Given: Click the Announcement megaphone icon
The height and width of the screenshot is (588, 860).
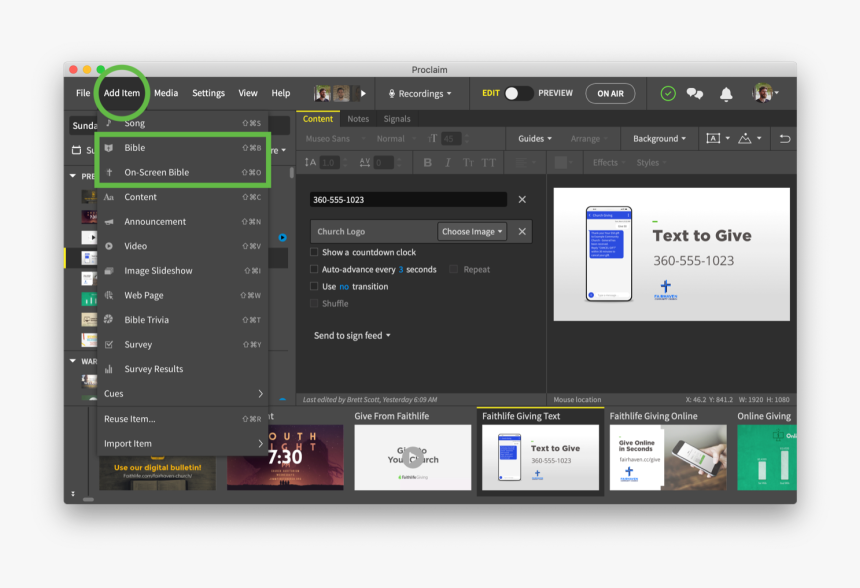Looking at the screenshot, I should click(109, 222).
